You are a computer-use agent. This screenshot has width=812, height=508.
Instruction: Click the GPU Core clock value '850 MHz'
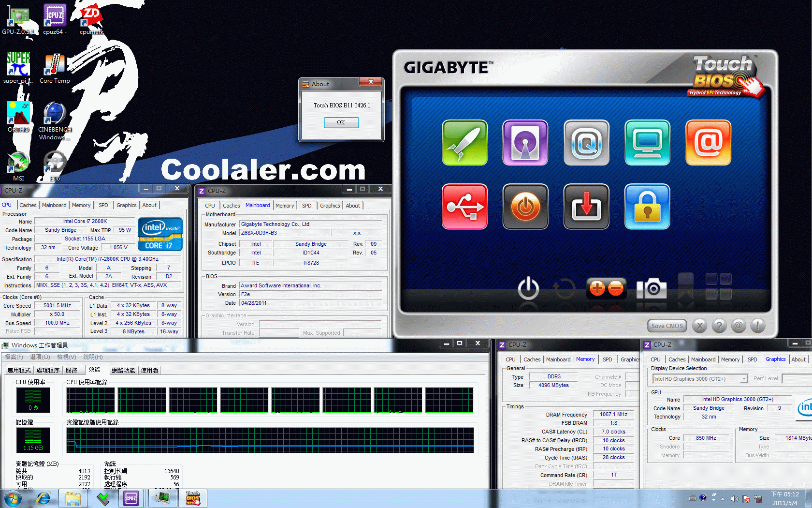(x=706, y=438)
